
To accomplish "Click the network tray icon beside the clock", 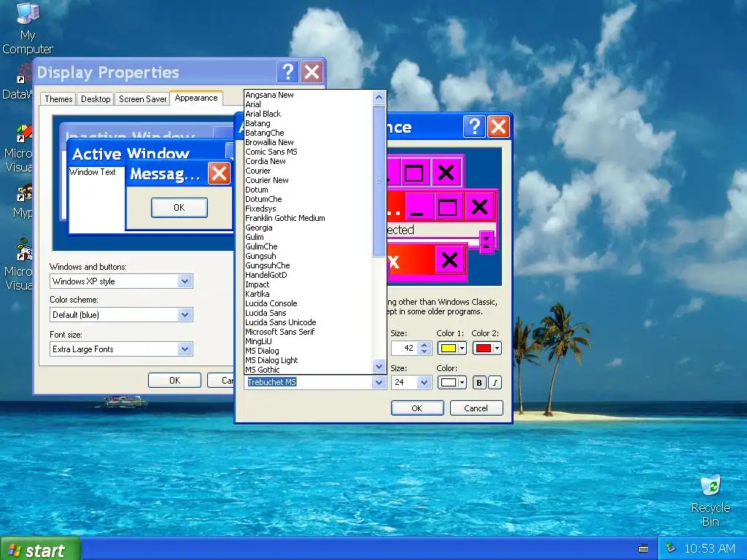I will tap(670, 548).
